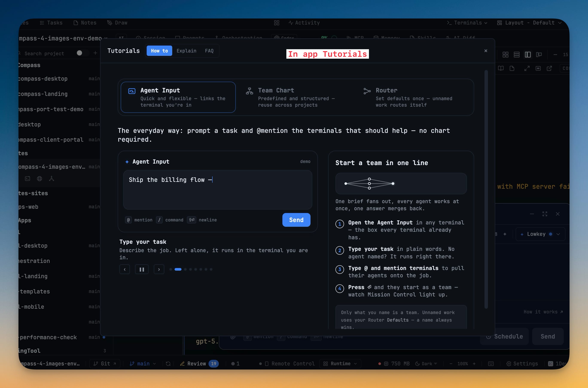This screenshot has width=588, height=388.
Task: Open the Dark theme dropdown
Action: coord(426,363)
